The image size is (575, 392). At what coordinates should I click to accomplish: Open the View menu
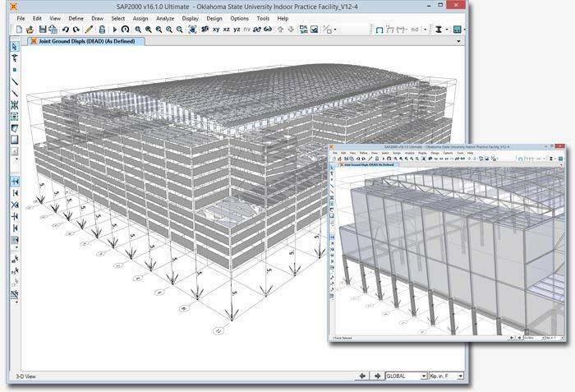tap(55, 18)
